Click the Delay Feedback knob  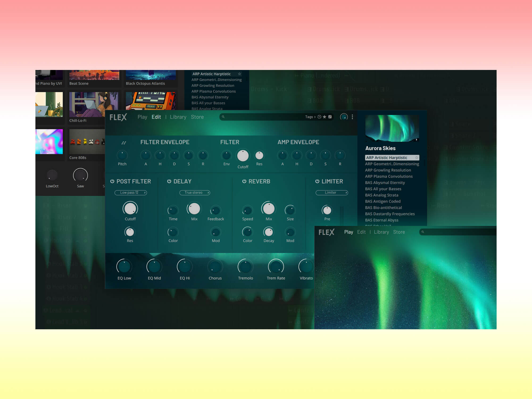coord(215,210)
